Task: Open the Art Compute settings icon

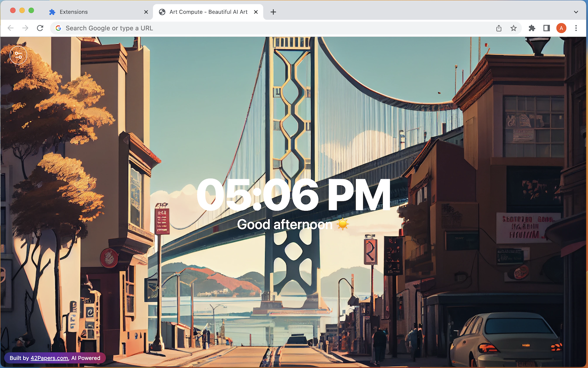Action: pos(18,56)
